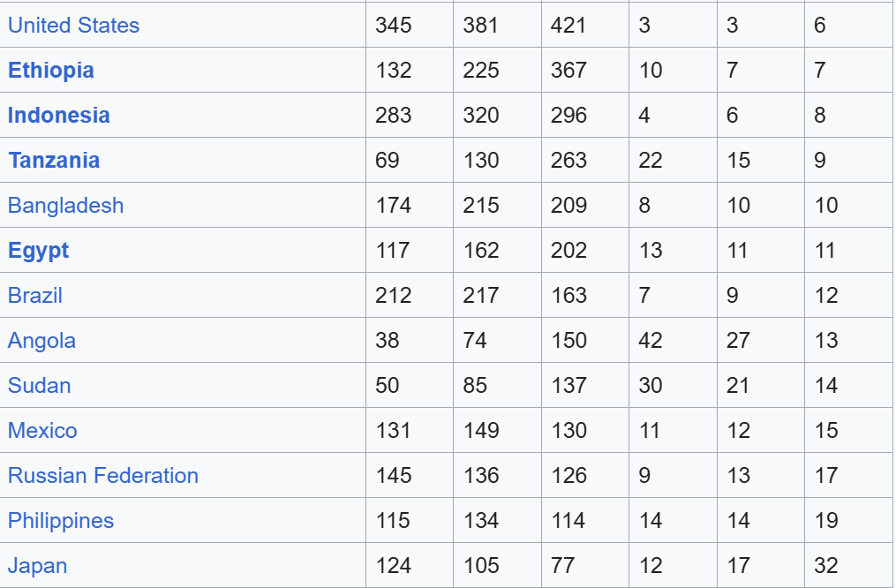This screenshot has width=896, height=588.
Task: Select the bold Egypt link
Action: [39, 251]
